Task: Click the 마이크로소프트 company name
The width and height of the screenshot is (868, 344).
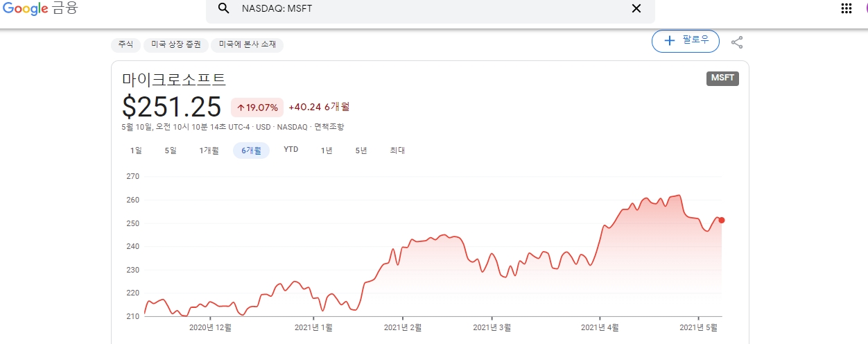Action: [x=174, y=80]
